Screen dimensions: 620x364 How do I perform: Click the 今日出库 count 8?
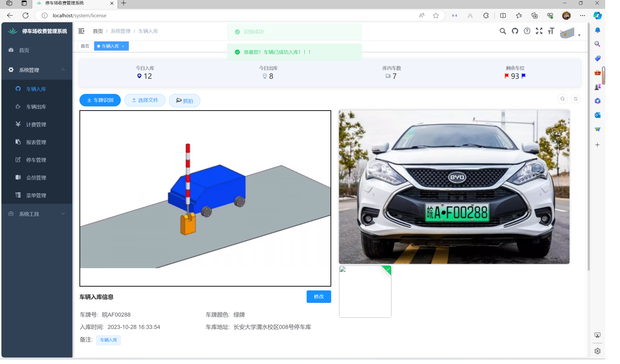click(x=271, y=76)
